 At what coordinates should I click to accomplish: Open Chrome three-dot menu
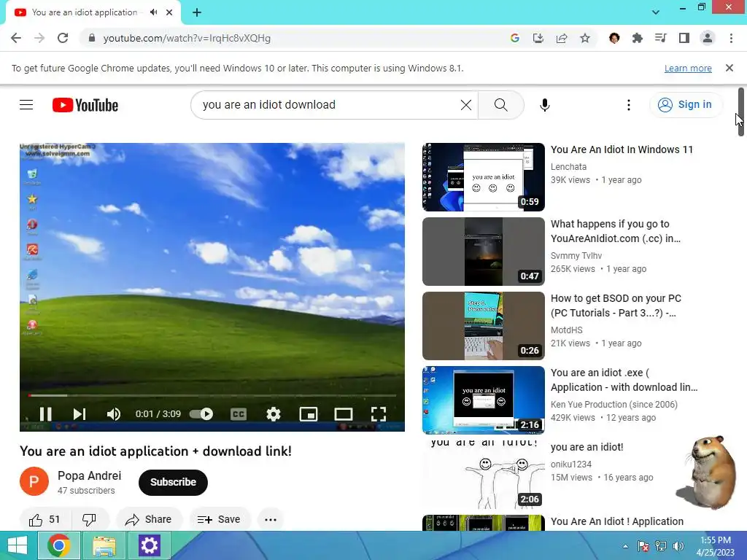click(x=731, y=38)
